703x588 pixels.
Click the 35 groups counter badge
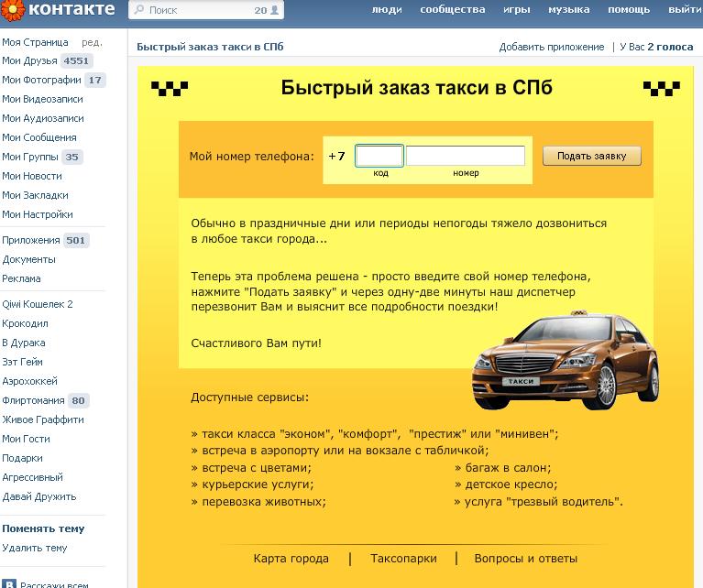point(71,157)
